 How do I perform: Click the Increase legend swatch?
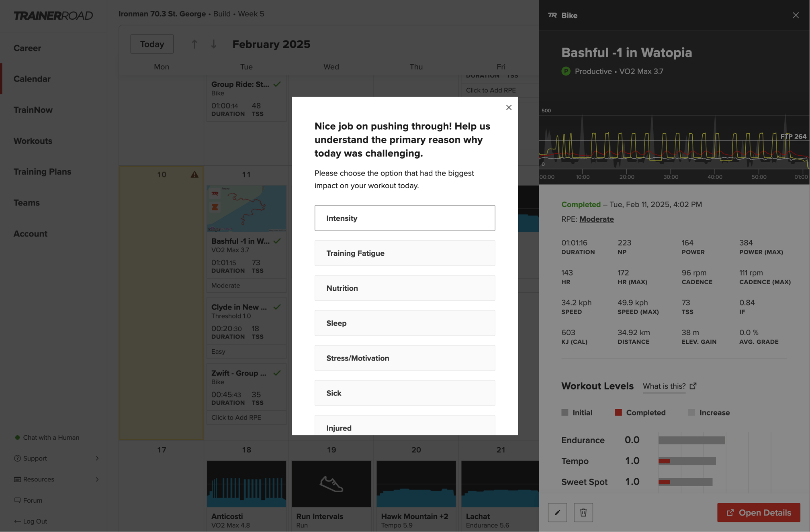(x=691, y=412)
